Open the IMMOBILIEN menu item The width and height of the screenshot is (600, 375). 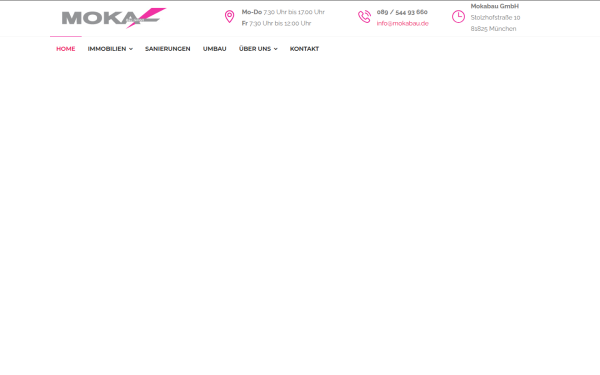107,49
